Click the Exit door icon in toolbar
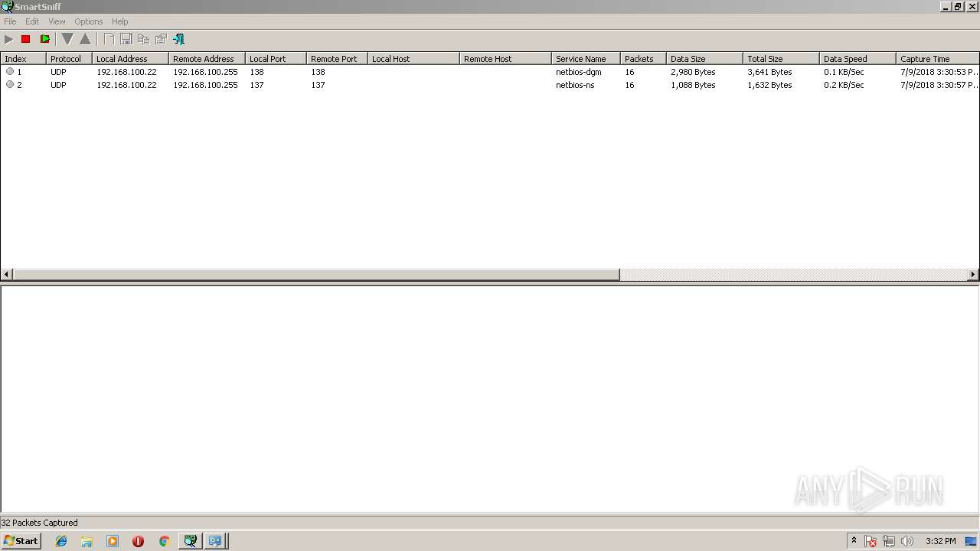This screenshot has width=980, height=551. point(179,39)
